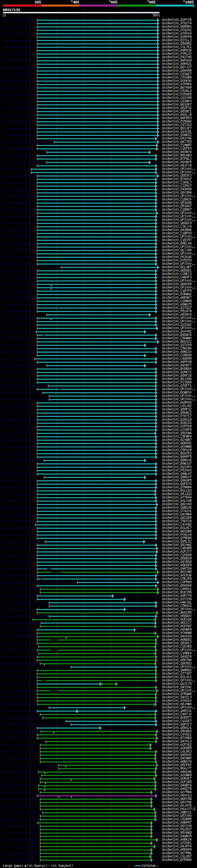
Task: Open the UniRef100_P25866 entry
Action: 177,122
